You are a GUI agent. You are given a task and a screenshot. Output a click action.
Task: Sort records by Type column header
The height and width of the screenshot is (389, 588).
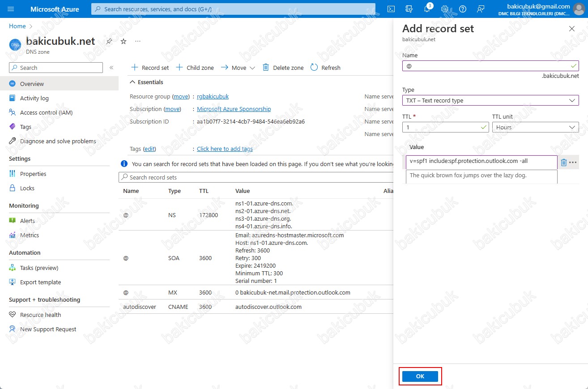tap(175, 191)
